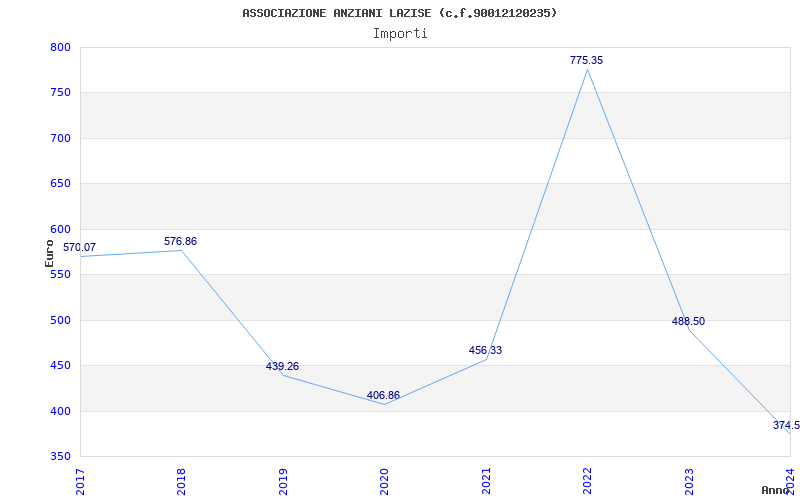The width and height of the screenshot is (800, 500).
Task: Click the Importi subtitle
Action: [400, 34]
